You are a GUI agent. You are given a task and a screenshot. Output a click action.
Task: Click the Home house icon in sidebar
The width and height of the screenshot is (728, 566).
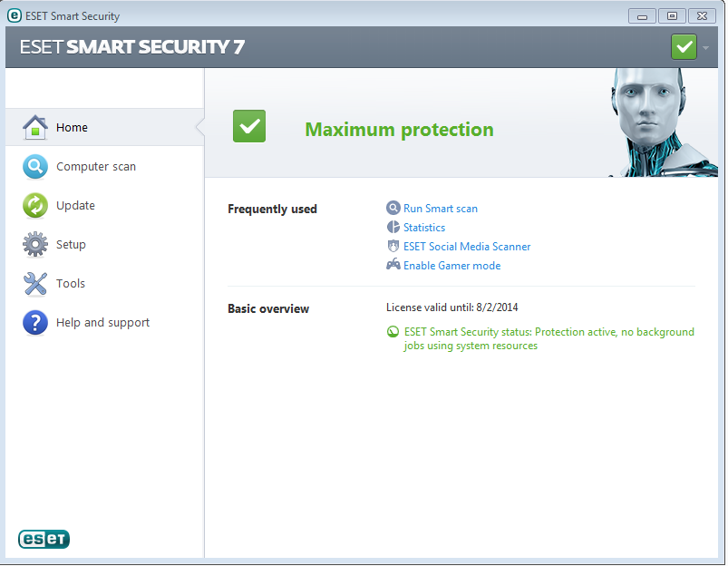point(35,127)
